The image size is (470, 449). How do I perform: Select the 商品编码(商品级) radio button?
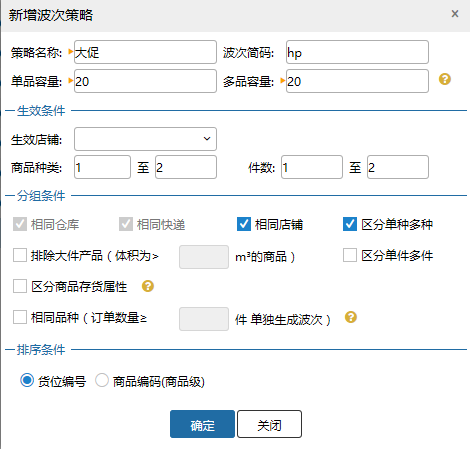(x=102, y=380)
